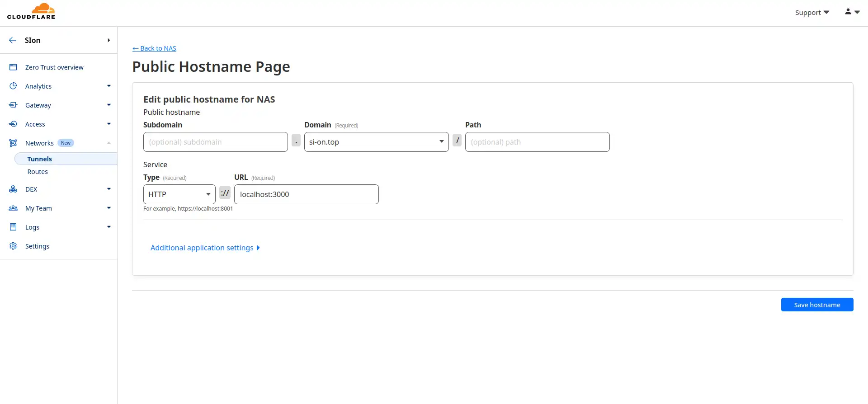Follow the Back to NAS link
868x404 pixels.
coord(154,48)
